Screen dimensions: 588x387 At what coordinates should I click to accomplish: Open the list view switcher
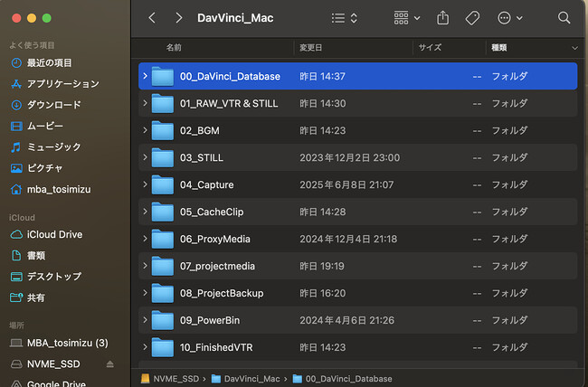(x=345, y=18)
